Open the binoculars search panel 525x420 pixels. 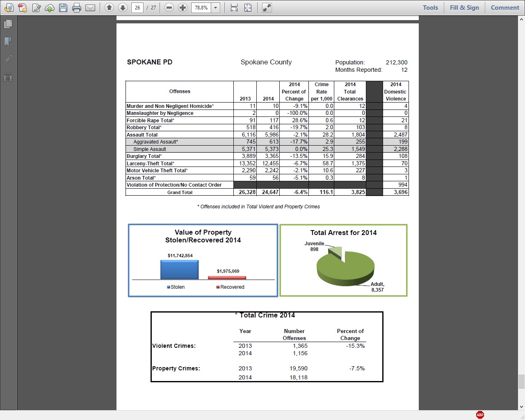pos(8,77)
